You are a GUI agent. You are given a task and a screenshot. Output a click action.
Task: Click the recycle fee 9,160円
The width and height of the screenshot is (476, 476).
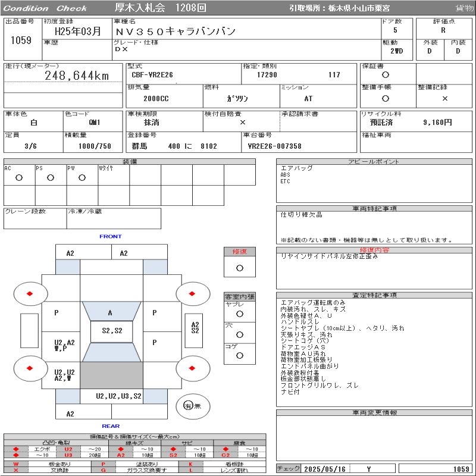437,123
